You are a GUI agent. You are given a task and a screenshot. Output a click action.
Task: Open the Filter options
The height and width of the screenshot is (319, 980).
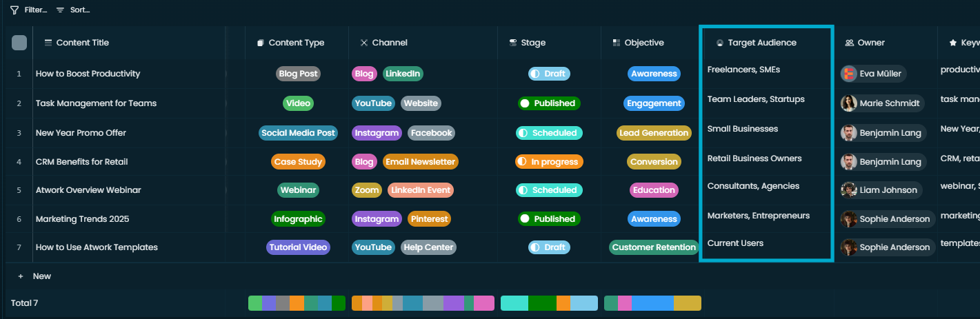click(x=29, y=10)
